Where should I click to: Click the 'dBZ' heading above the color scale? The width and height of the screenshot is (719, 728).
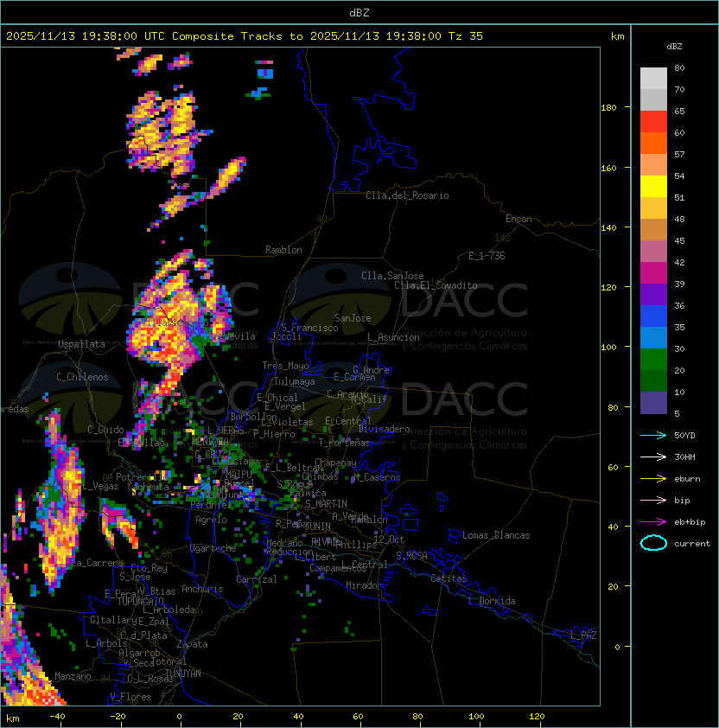(674, 47)
